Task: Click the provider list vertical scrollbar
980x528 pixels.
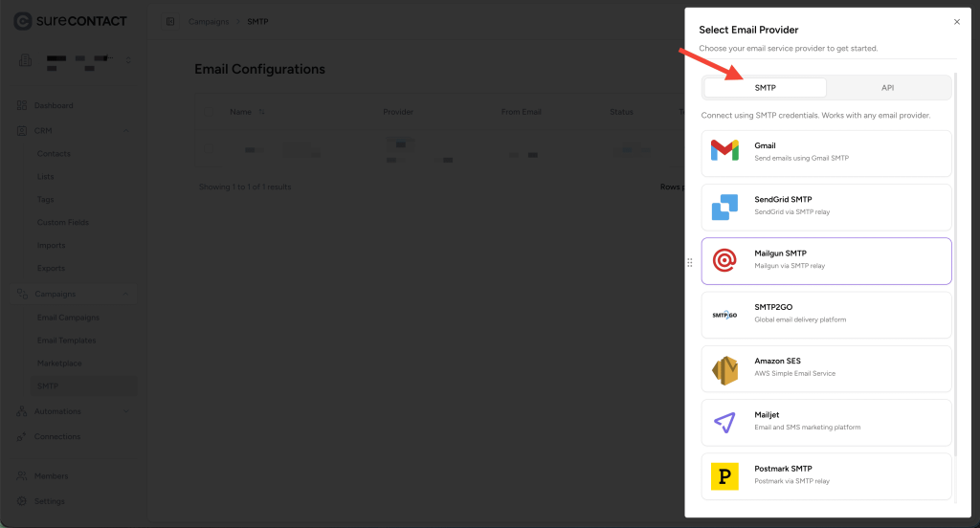Action: click(954, 287)
